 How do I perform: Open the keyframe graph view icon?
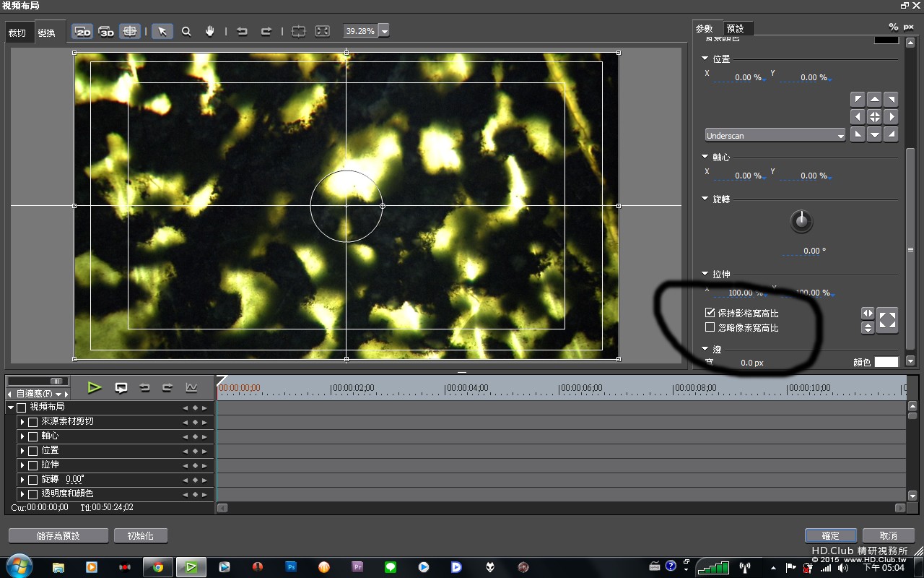point(191,388)
